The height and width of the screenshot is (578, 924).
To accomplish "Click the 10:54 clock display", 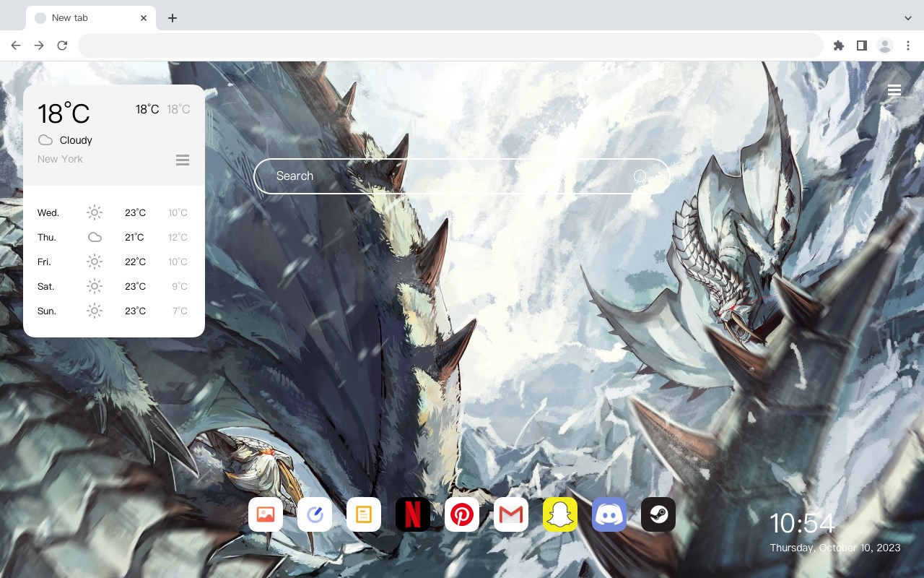I will point(802,523).
